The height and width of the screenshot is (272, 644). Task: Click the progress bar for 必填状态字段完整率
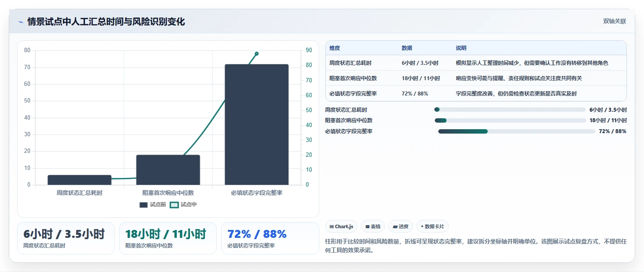pos(517,131)
